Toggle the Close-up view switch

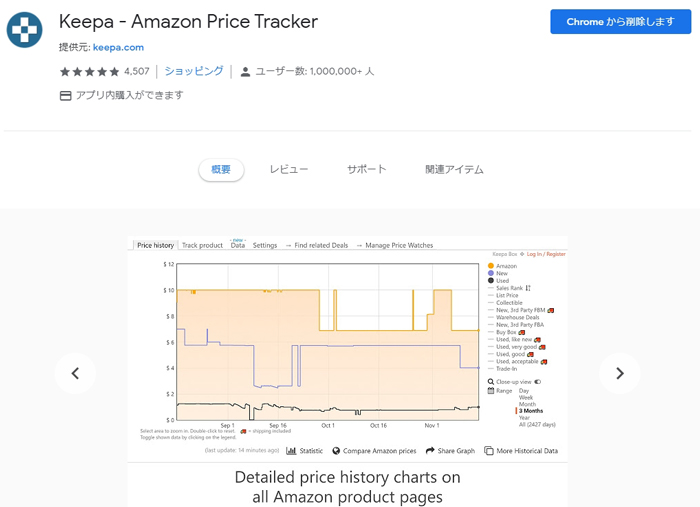pyautogui.click(x=538, y=382)
